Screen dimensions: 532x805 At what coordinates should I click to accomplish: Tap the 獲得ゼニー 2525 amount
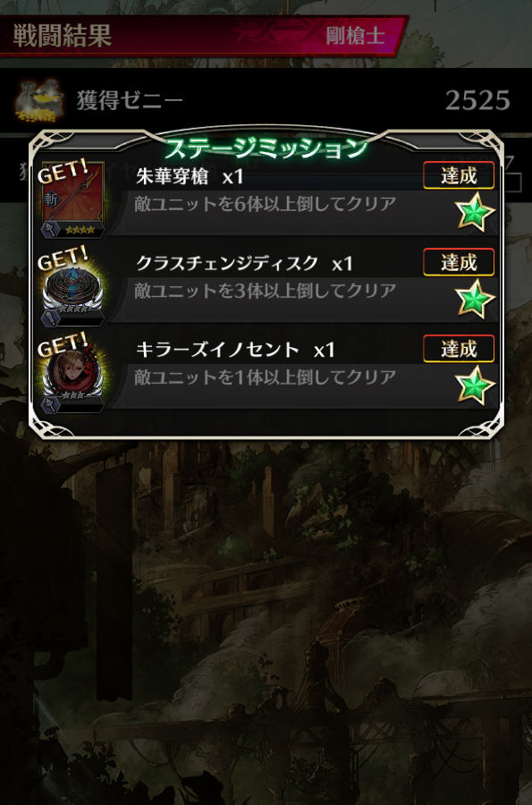477,100
